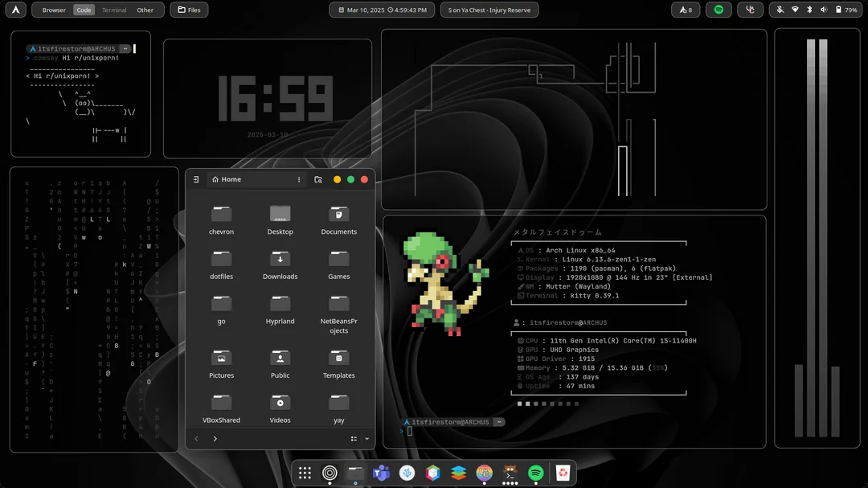Open the Wi-Fi status icon
This screenshot has height=488, width=868.
point(795,10)
